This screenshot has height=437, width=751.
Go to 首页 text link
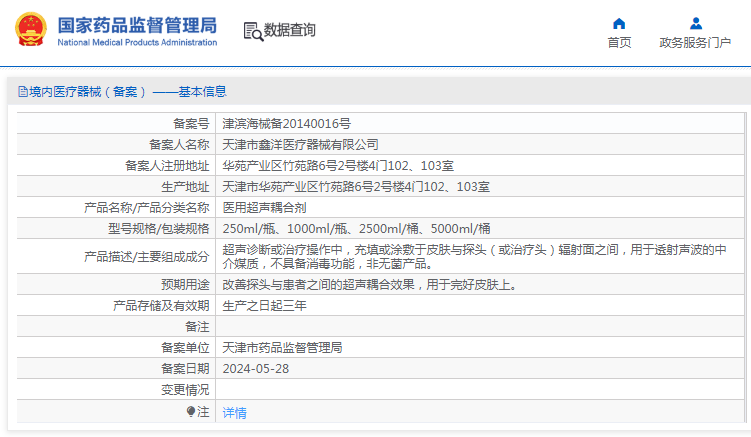(x=619, y=43)
